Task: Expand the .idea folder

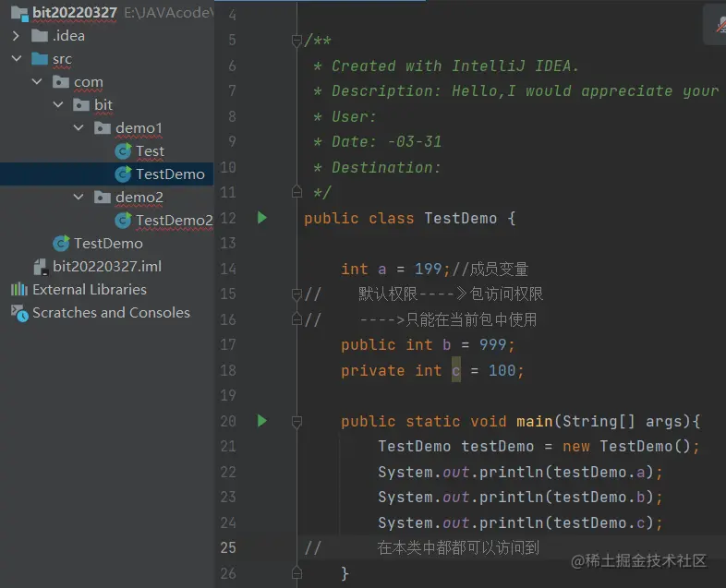Action: 17,36
